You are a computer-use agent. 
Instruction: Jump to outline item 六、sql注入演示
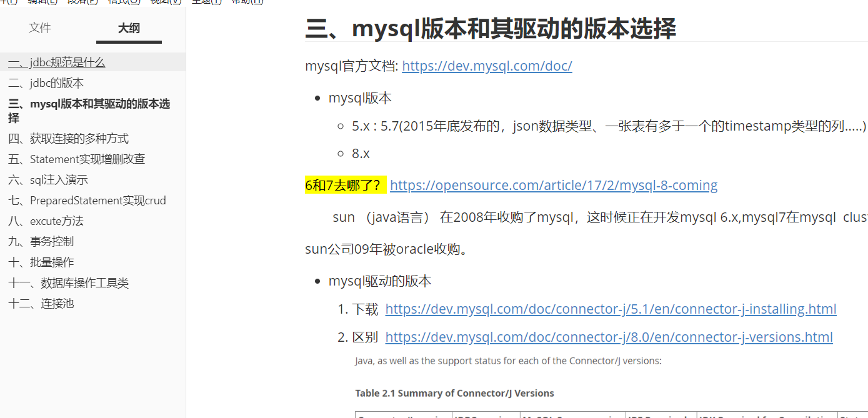coord(48,180)
